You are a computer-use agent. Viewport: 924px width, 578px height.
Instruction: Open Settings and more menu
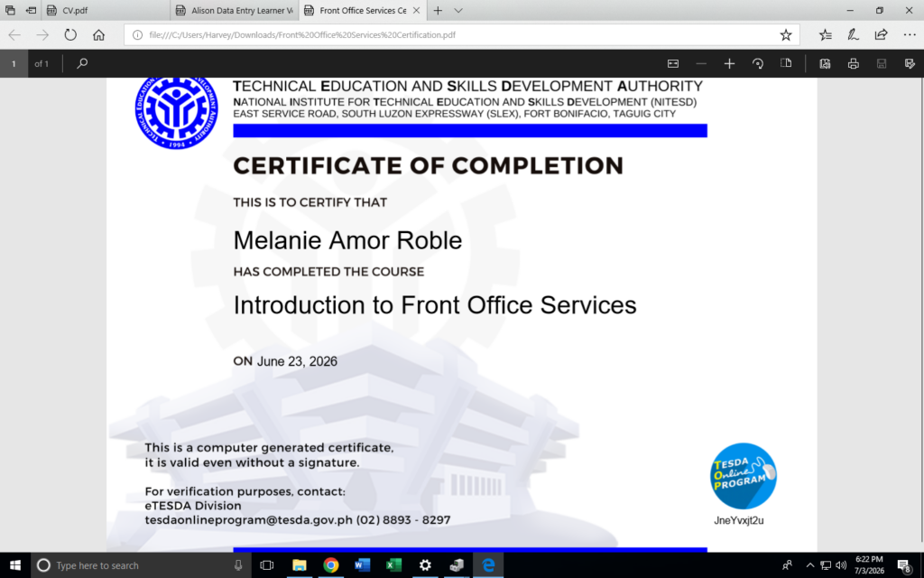910,35
